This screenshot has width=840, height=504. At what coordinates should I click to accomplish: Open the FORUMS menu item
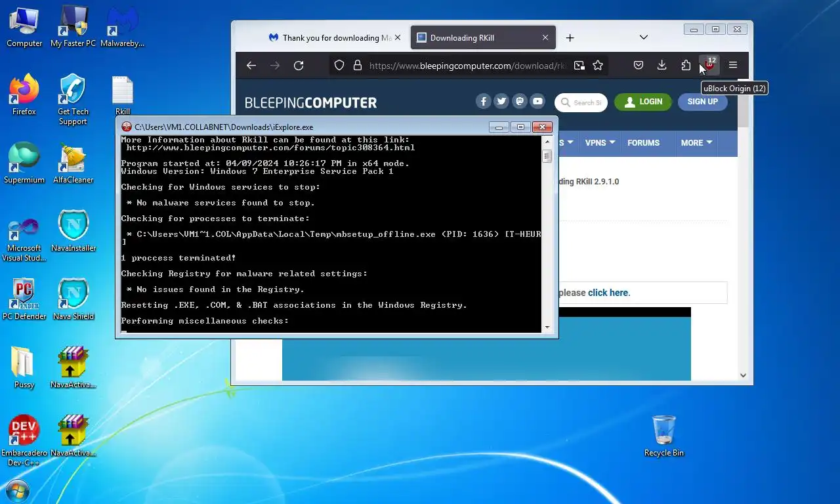(x=643, y=142)
